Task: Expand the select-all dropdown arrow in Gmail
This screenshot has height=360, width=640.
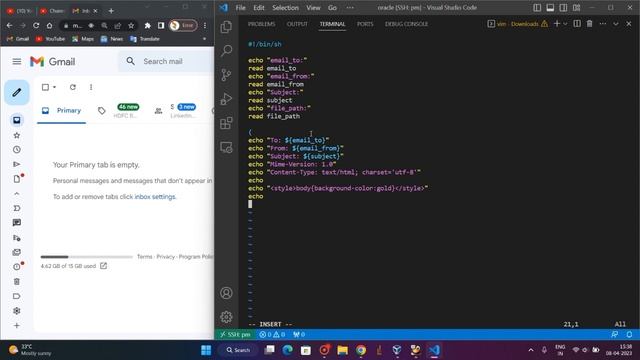Action: pos(54,87)
